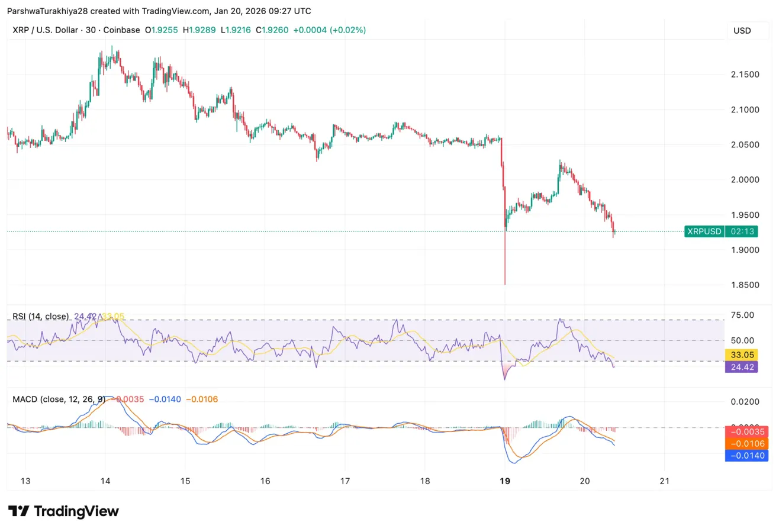Open the RSI (14, close) indicator legend
The height and width of the screenshot is (532, 779).
point(40,317)
